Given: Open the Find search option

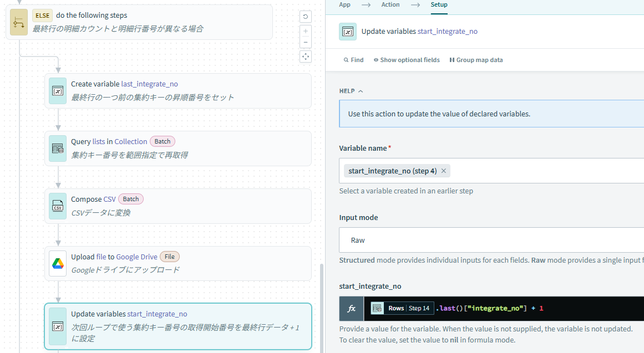Looking at the screenshot, I should click(x=354, y=60).
